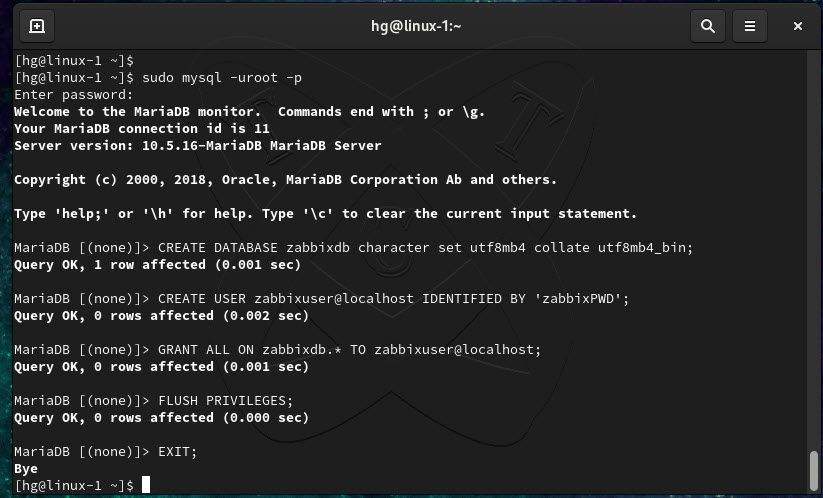Close the terminal window
Image resolution: width=823 pixels, height=498 pixels.
coord(798,26)
